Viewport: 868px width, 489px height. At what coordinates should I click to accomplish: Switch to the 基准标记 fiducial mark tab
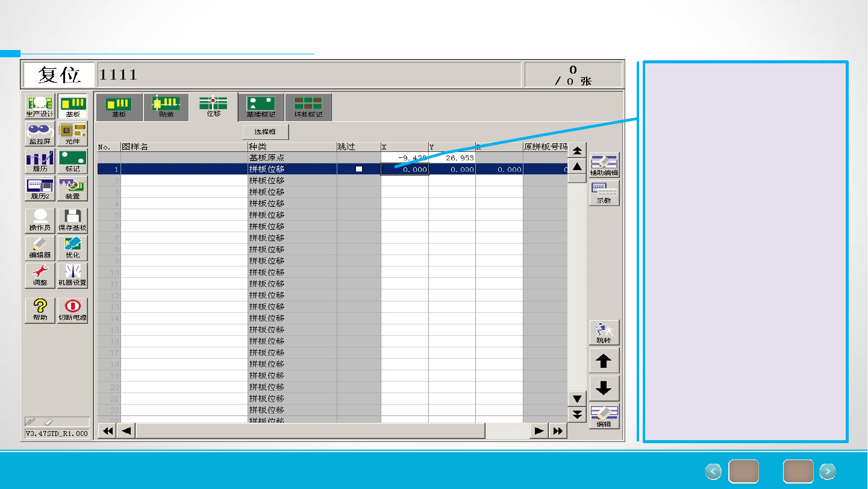(x=261, y=107)
